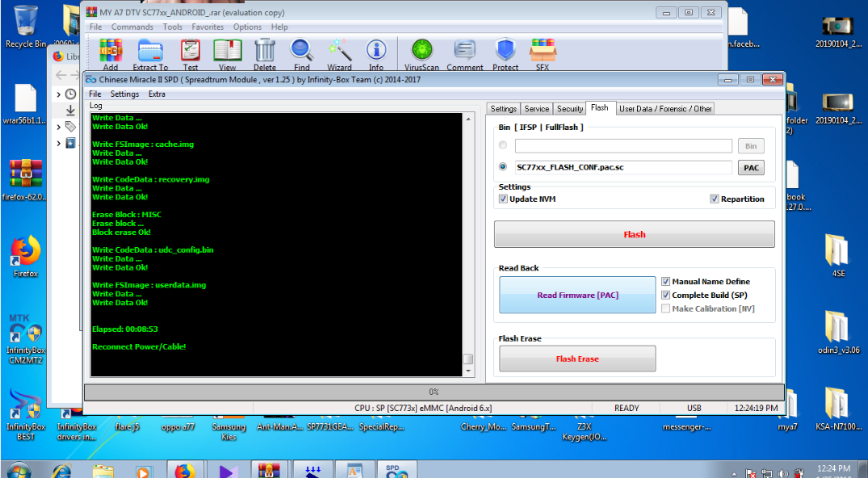Image resolution: width=868 pixels, height=478 pixels.
Task: Select the PAC file radio button
Action: 503,166
